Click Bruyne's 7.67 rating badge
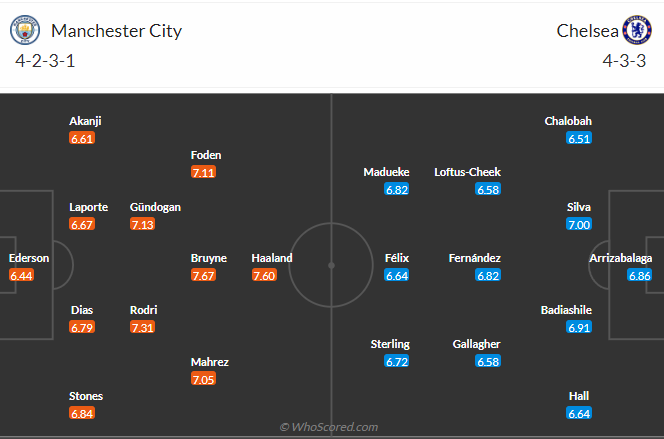Viewport: 664px width, 439px height. [204, 276]
